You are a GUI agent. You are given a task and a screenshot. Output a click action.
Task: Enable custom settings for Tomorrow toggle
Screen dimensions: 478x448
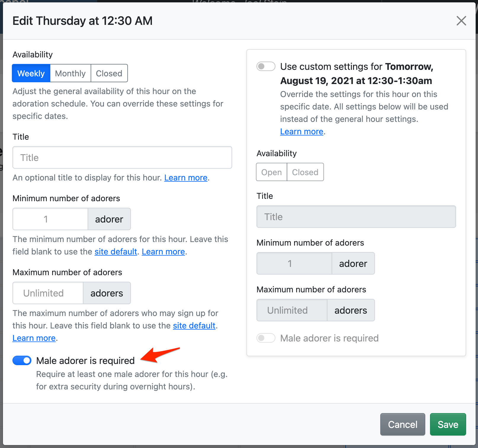coord(266,66)
